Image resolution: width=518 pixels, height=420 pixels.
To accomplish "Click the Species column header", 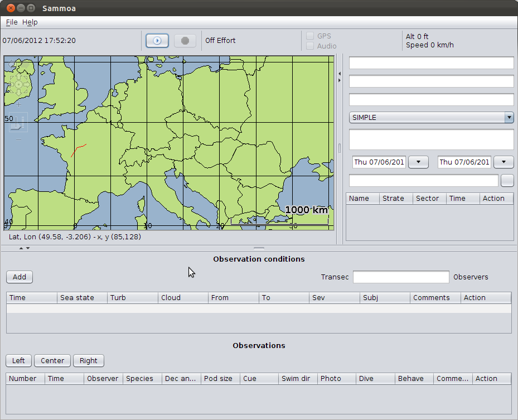I will pos(142,379).
